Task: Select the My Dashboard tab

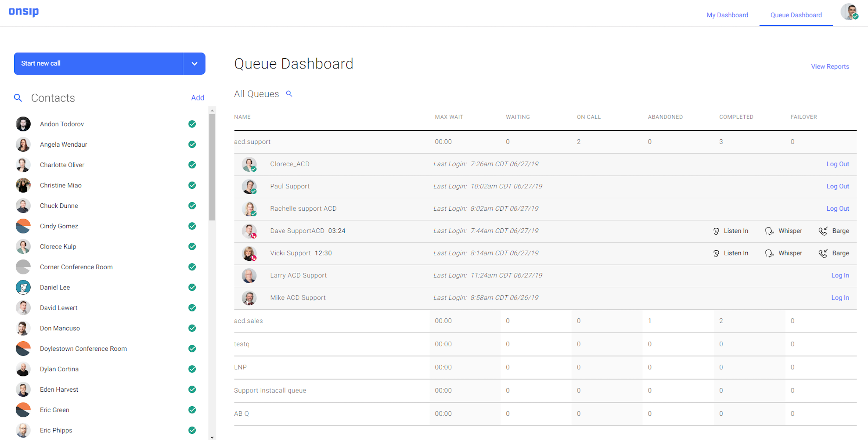Action: 727,15
